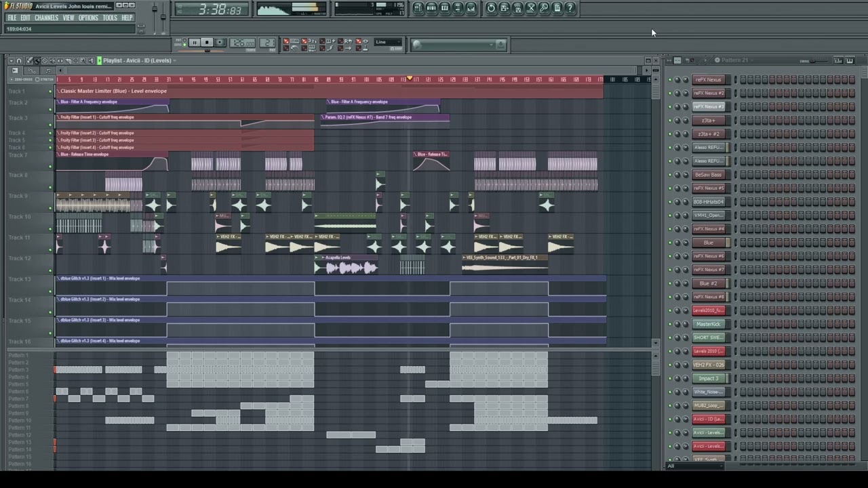Select the Impact 3 channel button
Viewport: 868px width, 488px height.
tap(708, 378)
